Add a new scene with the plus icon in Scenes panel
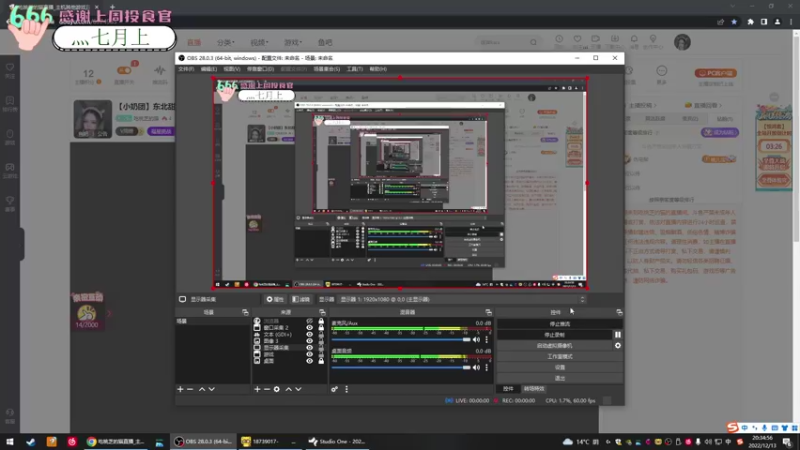Screen dimensions: 800x450 (180, 389)
